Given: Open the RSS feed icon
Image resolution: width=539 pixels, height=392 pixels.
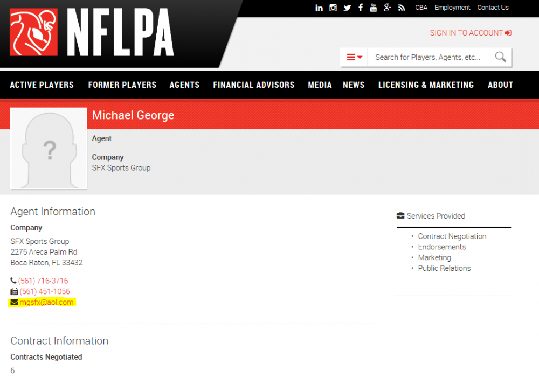Looking at the screenshot, I should tap(402, 8).
